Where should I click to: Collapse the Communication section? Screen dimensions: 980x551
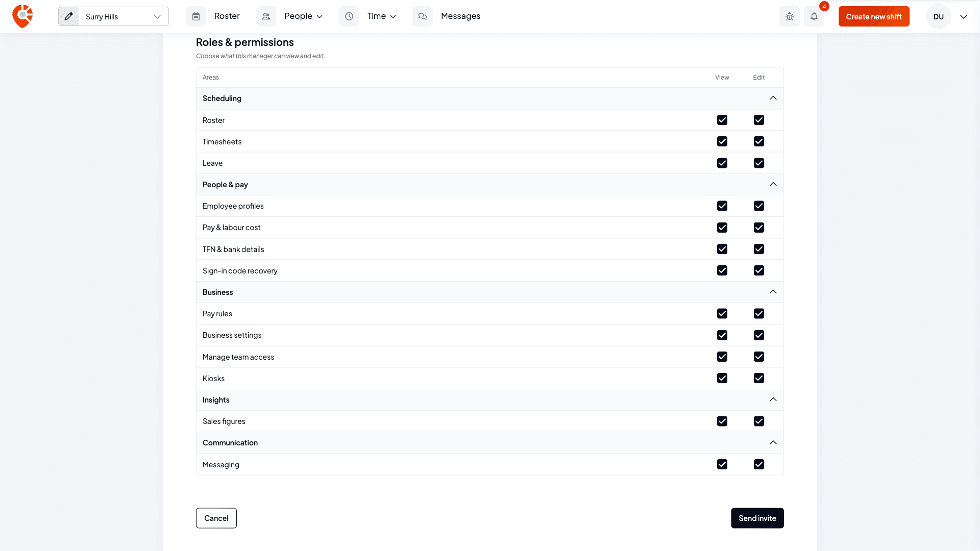tap(773, 442)
